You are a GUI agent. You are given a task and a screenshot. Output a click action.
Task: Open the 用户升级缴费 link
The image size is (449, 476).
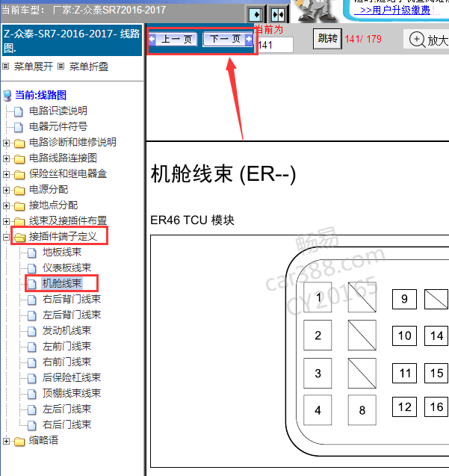[x=395, y=10]
